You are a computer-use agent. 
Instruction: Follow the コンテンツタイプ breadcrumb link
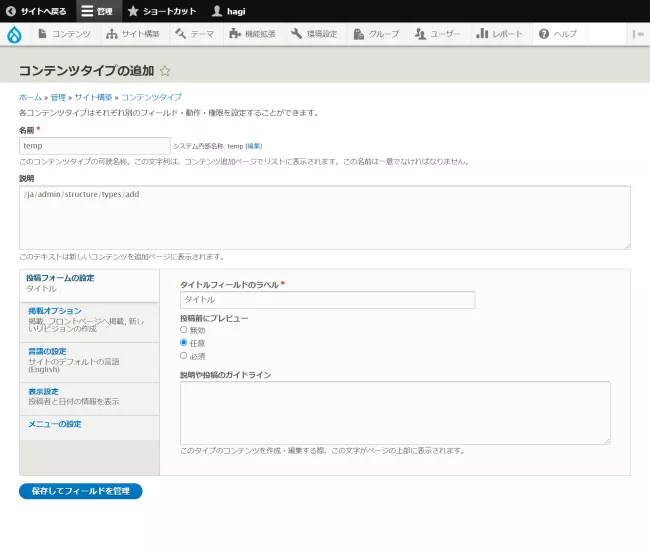point(151,97)
